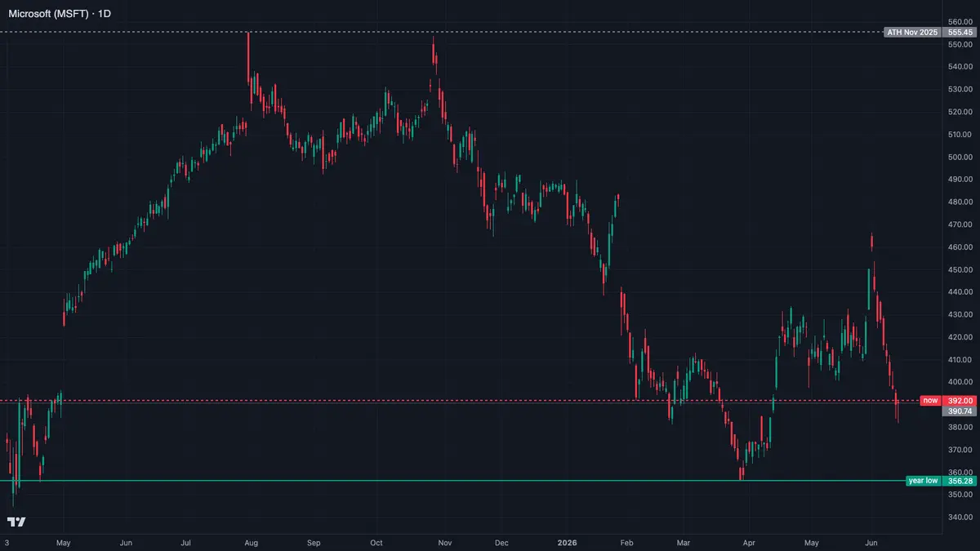980x551 pixels.
Task: Click the Oct time axis label
Action: pyautogui.click(x=376, y=542)
